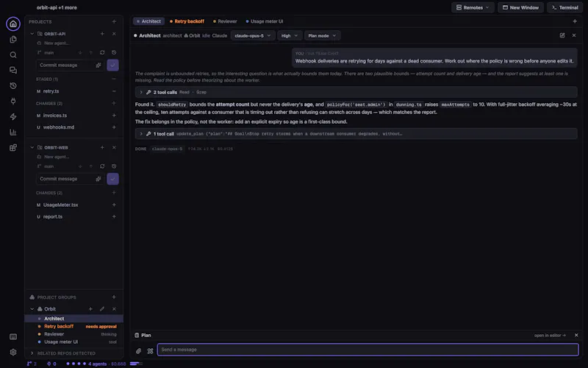588x368 pixels.
Task: Stage UsageMeter.tsx with plus icon
Action: [114, 205]
